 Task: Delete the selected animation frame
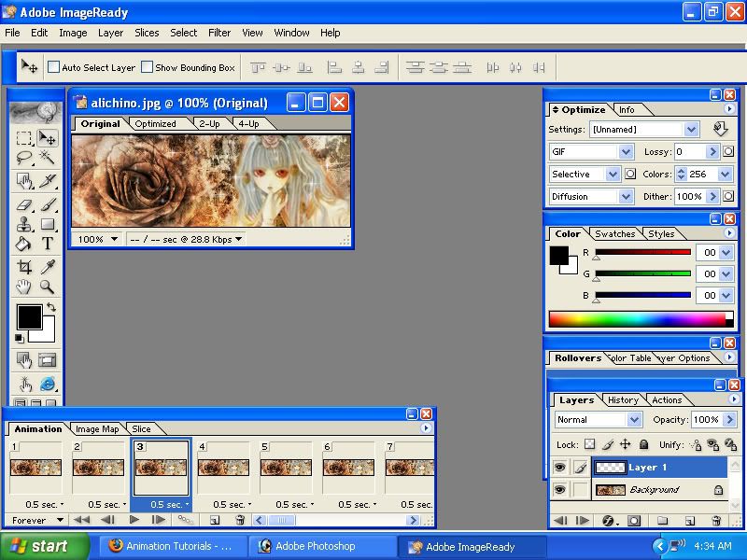240,520
